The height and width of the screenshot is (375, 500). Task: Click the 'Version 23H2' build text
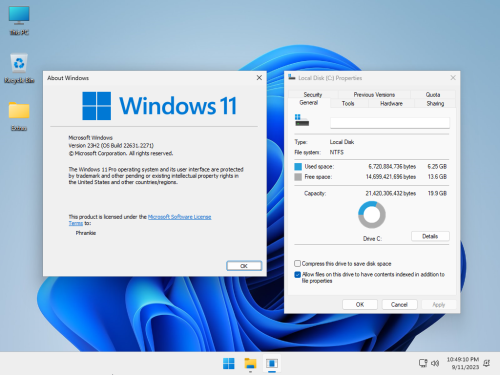coord(111,146)
